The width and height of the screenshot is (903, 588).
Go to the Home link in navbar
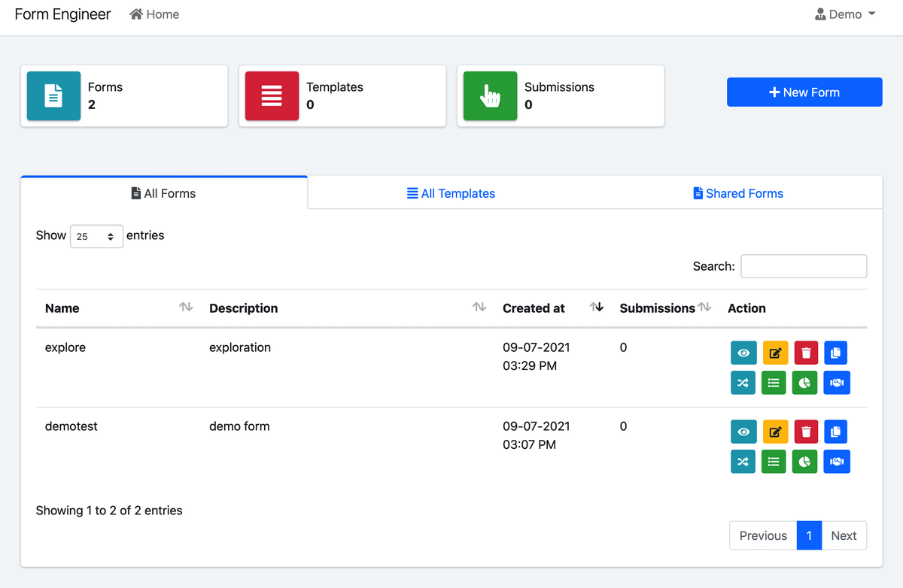154,14
